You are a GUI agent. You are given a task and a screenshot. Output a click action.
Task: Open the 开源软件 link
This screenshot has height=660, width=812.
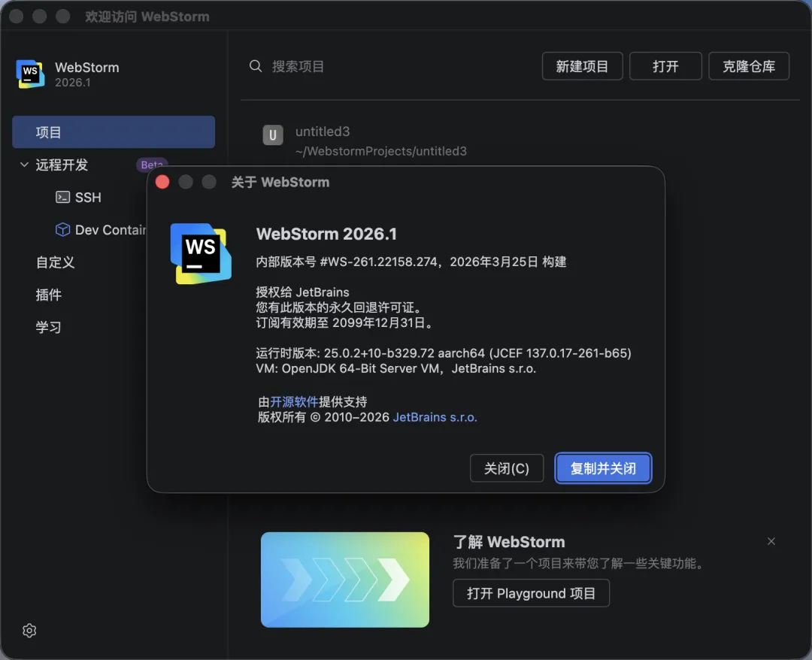(294, 401)
